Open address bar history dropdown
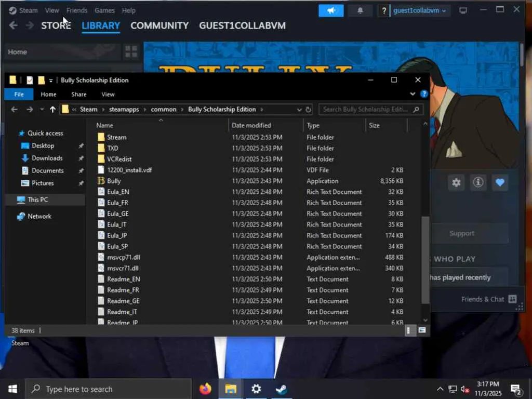This screenshot has height=399, width=532. tap(299, 110)
